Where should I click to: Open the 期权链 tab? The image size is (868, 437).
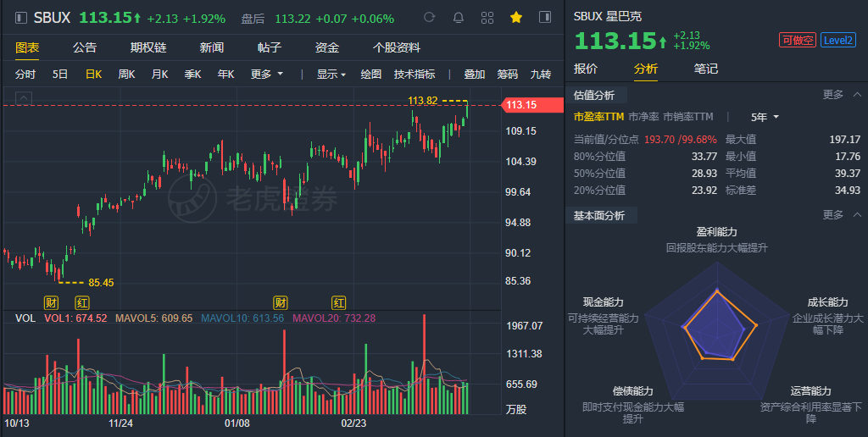(x=148, y=47)
